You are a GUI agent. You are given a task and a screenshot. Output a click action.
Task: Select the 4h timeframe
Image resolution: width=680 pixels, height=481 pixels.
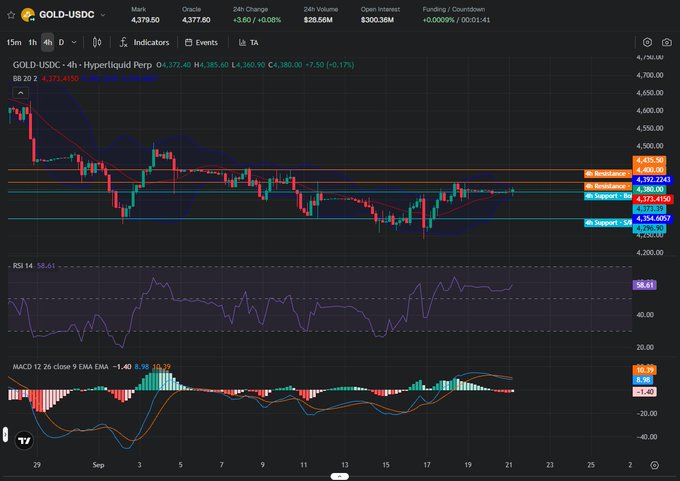point(48,43)
